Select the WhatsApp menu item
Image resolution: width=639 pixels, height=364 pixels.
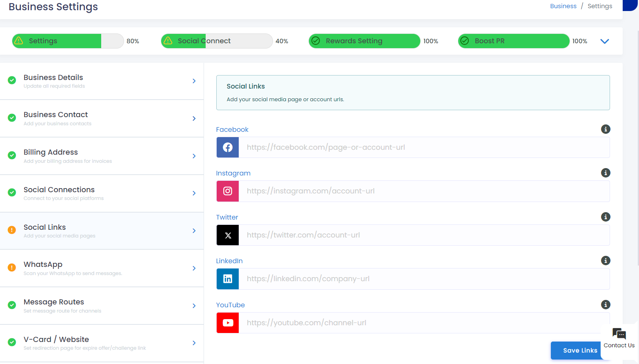[102, 269]
